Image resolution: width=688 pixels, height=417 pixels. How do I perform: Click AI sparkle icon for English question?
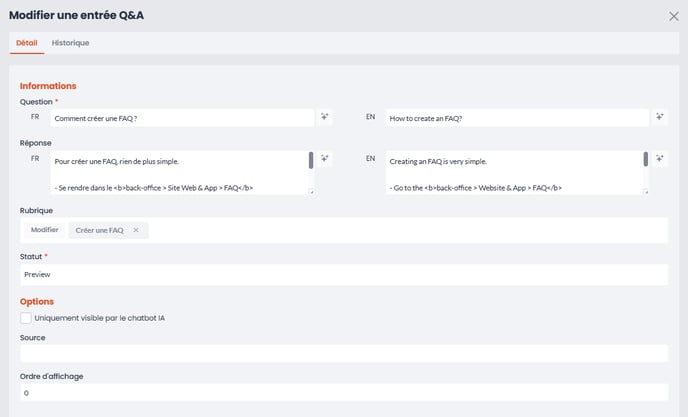pyautogui.click(x=659, y=117)
